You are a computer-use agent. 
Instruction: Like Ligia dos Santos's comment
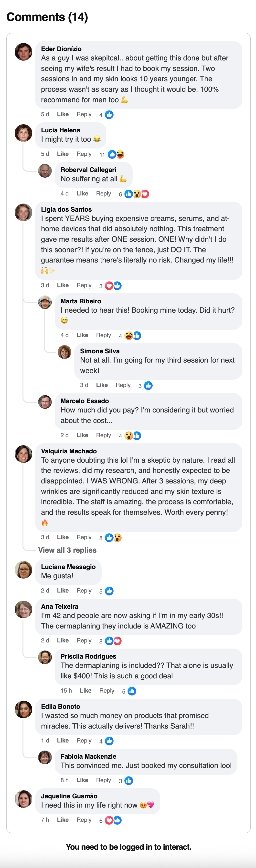(x=63, y=286)
